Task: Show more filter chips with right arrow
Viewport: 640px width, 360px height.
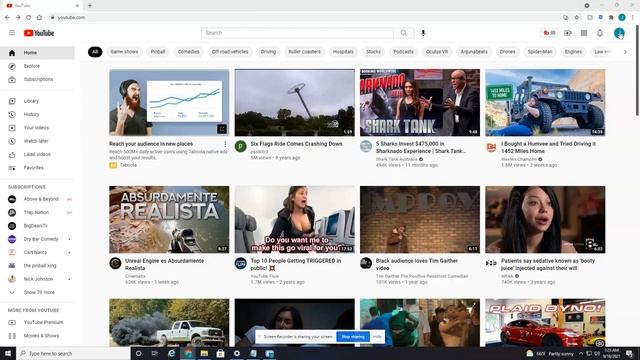Action: click(625, 52)
